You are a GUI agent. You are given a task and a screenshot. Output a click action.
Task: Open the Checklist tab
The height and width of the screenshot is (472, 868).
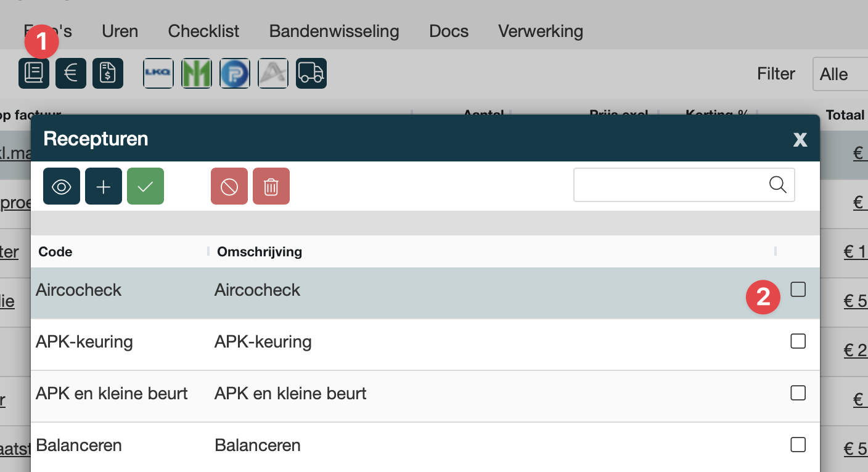tap(203, 31)
